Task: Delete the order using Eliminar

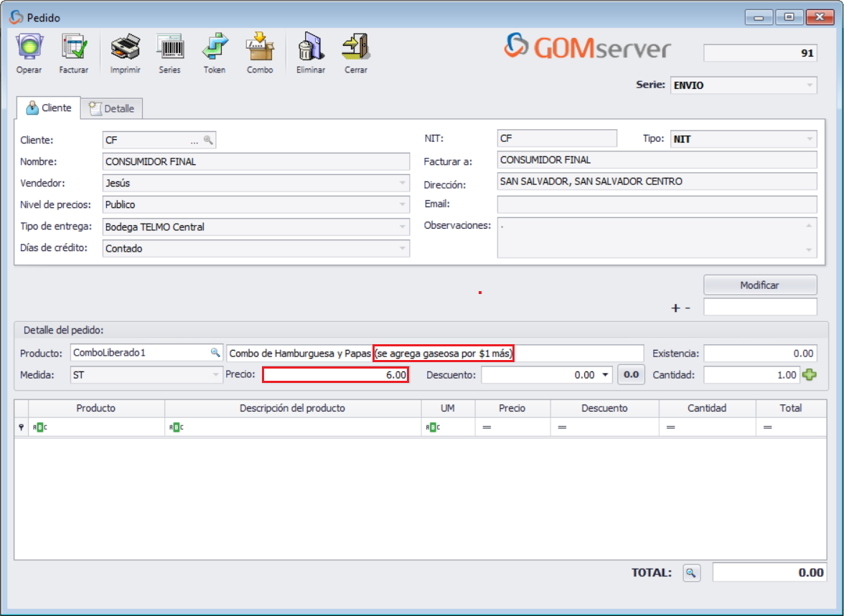Action: (311, 48)
